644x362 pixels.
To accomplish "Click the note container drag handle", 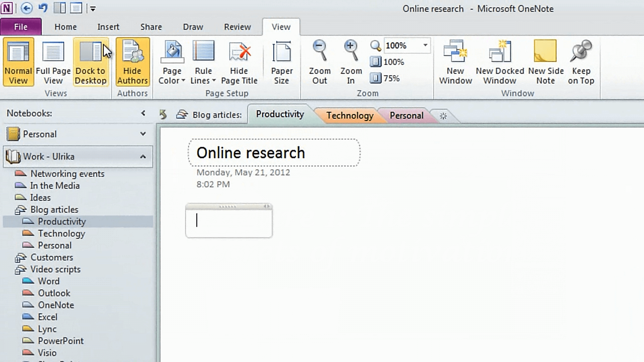I will [x=228, y=206].
